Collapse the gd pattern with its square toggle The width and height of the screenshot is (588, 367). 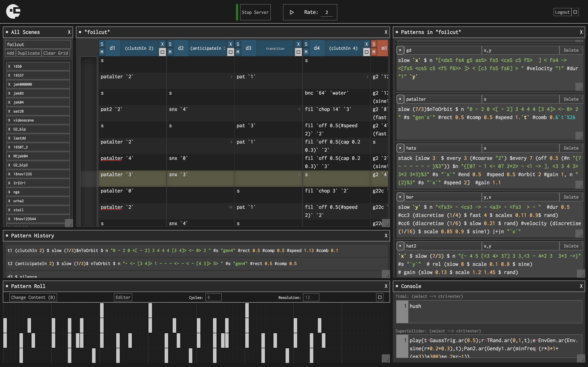pos(400,50)
